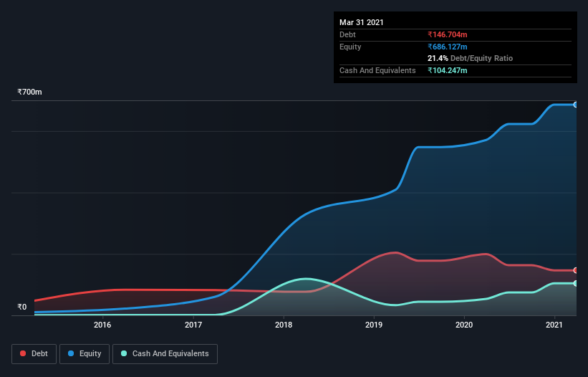588x377 pixels.
Task: Toggle the Debt series legend button
Action: [x=34, y=354]
